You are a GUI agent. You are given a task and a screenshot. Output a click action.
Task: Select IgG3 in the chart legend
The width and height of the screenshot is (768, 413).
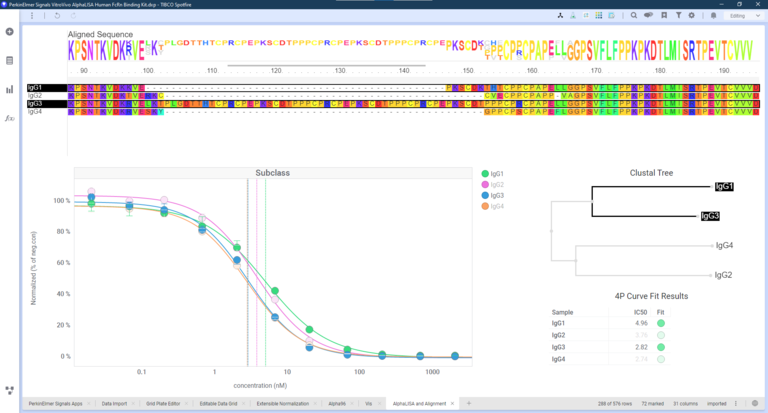(x=492, y=195)
